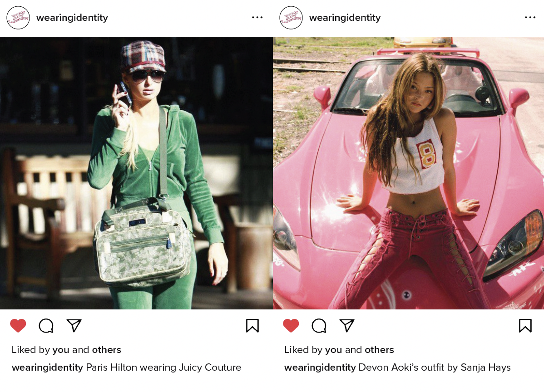This screenshot has height=392, width=544.
Task: Share the Devon Aoki post via send icon
Action: (x=347, y=325)
